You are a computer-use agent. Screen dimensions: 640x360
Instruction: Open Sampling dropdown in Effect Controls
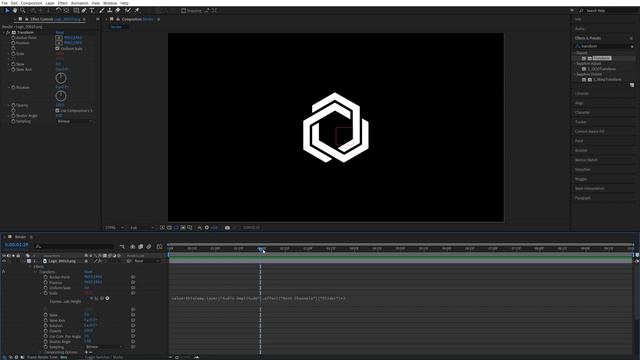75,121
